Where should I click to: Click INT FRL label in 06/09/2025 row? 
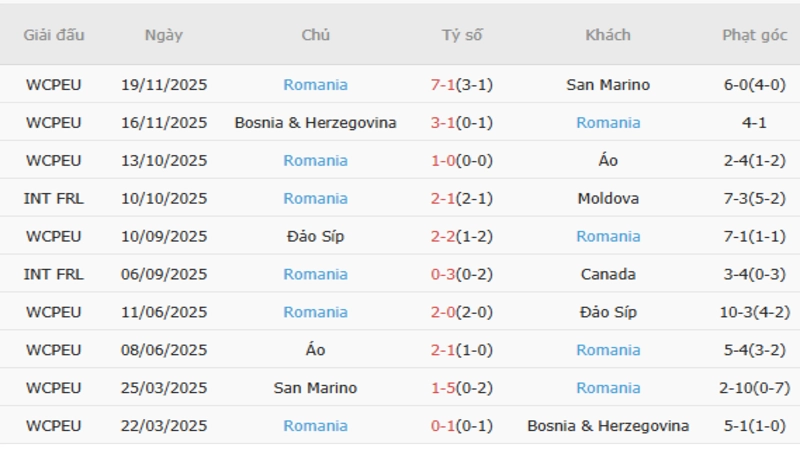(54, 274)
